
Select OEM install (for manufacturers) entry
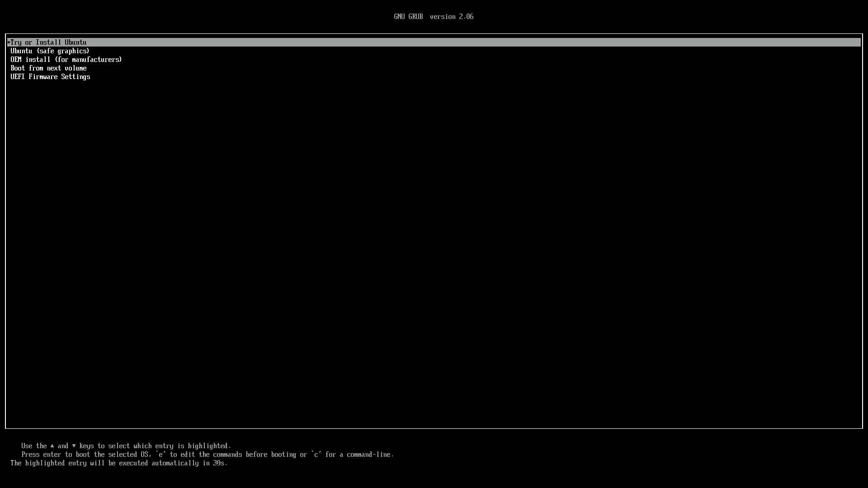click(x=66, y=60)
